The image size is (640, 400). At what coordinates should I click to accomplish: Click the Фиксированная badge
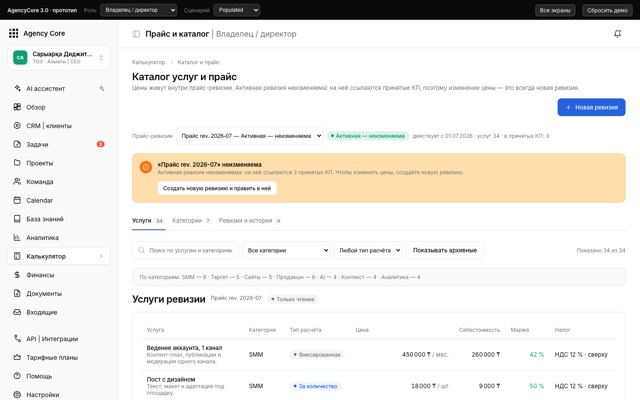(317, 355)
